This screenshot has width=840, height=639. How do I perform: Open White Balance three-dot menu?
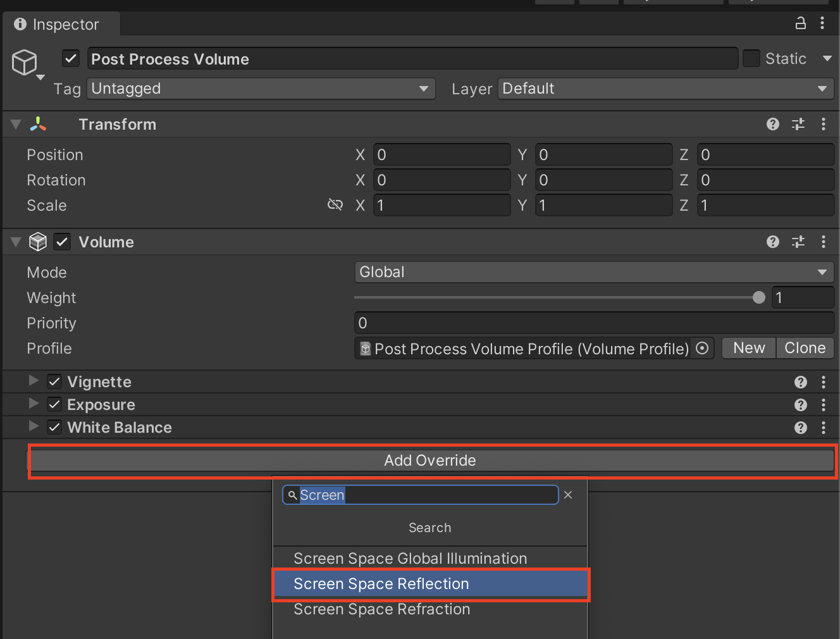(823, 428)
